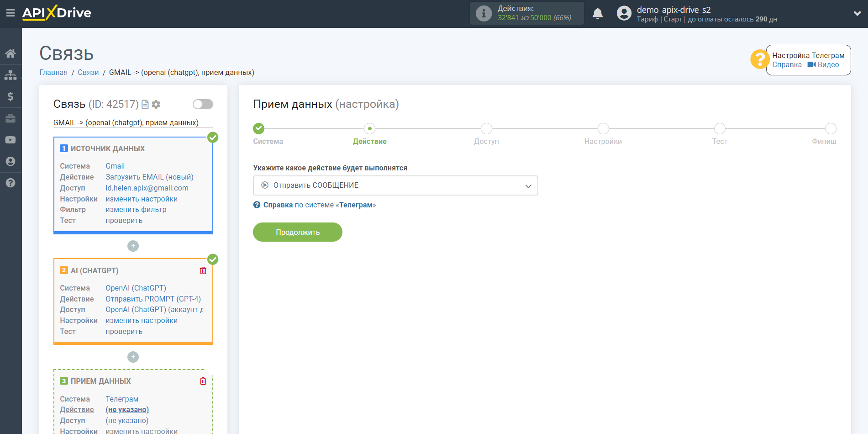Click the (не указано) action link
The height and width of the screenshot is (434, 868).
click(x=127, y=409)
